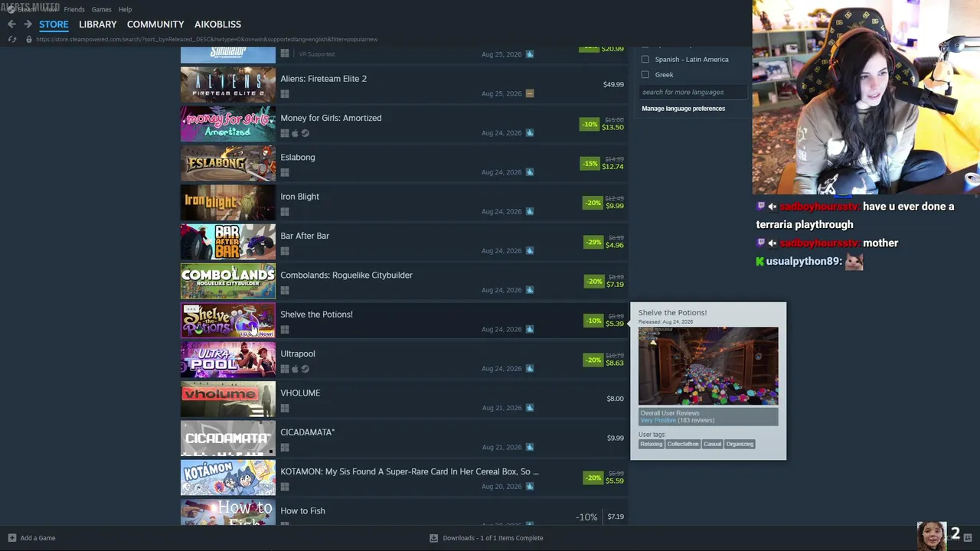Reload the store page with refresh icon
Image resolution: width=980 pixels, height=551 pixels.
pyautogui.click(x=12, y=39)
